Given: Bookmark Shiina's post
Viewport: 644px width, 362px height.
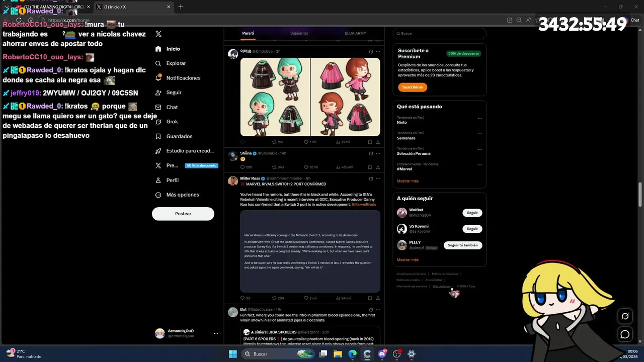Looking at the screenshot, I should (x=370, y=167).
